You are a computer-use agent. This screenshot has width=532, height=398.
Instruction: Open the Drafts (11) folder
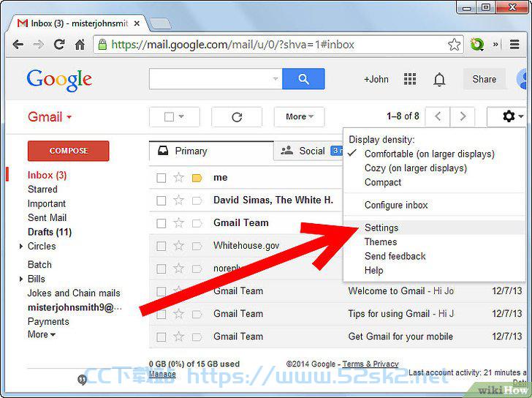pos(50,232)
